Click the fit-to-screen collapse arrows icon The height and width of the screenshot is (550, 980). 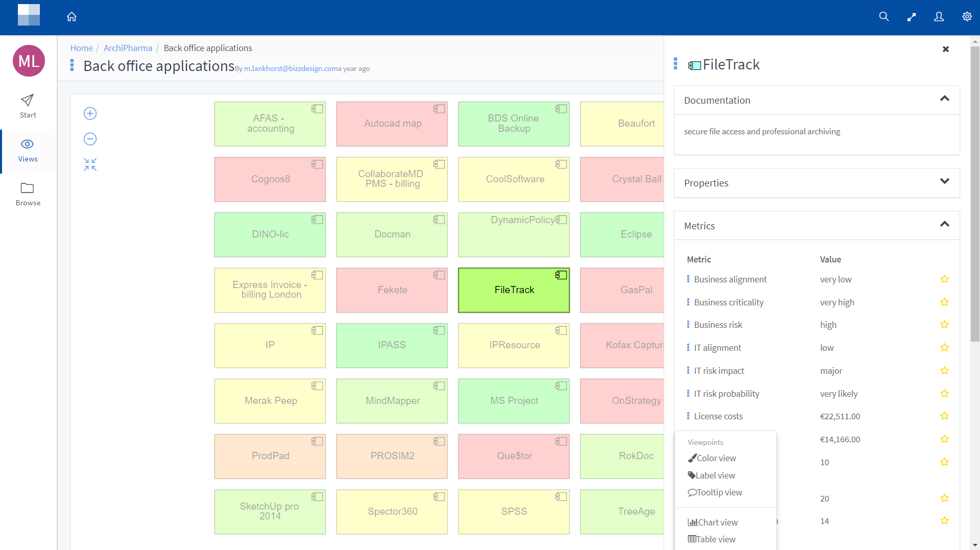[90, 164]
